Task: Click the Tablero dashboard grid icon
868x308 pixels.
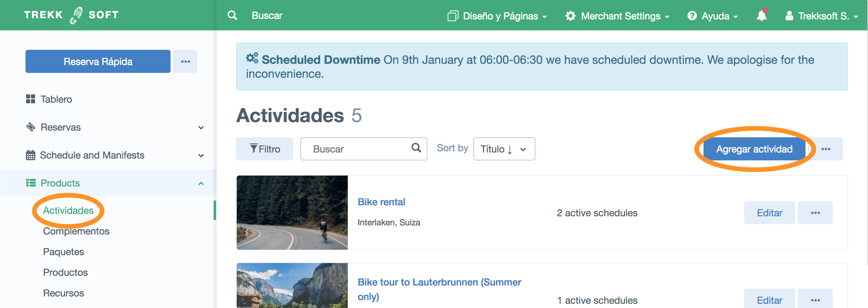Action: 30,99
